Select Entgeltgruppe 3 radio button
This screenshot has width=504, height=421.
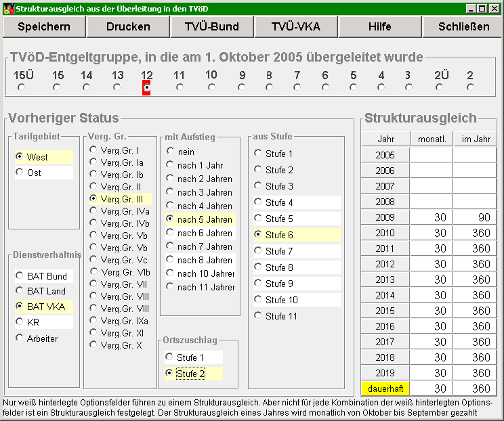coord(409,87)
